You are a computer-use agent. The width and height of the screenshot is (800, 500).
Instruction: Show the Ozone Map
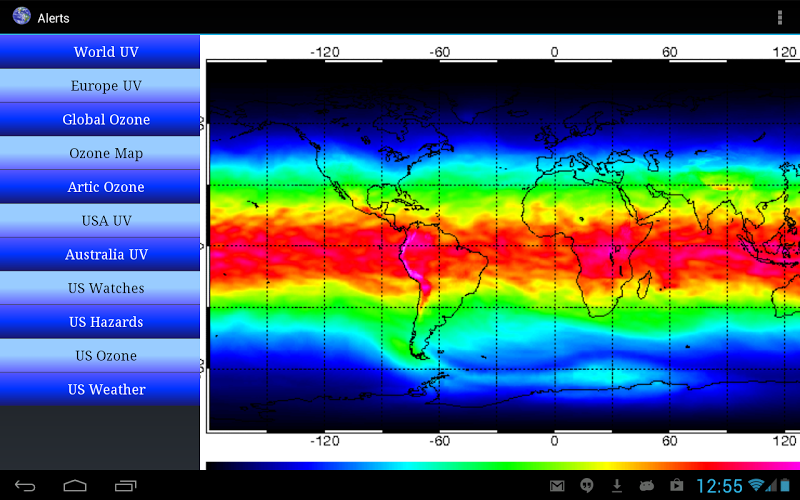[x=100, y=153]
